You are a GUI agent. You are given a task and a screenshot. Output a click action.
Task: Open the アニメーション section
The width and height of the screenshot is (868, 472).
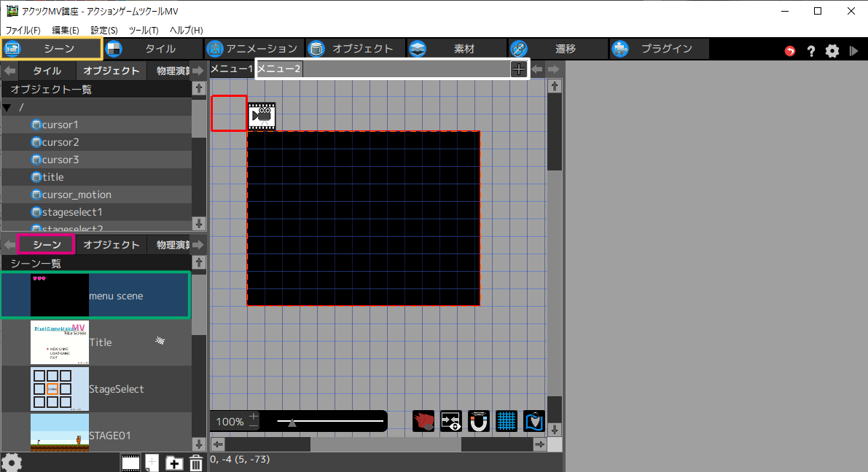tap(252, 49)
